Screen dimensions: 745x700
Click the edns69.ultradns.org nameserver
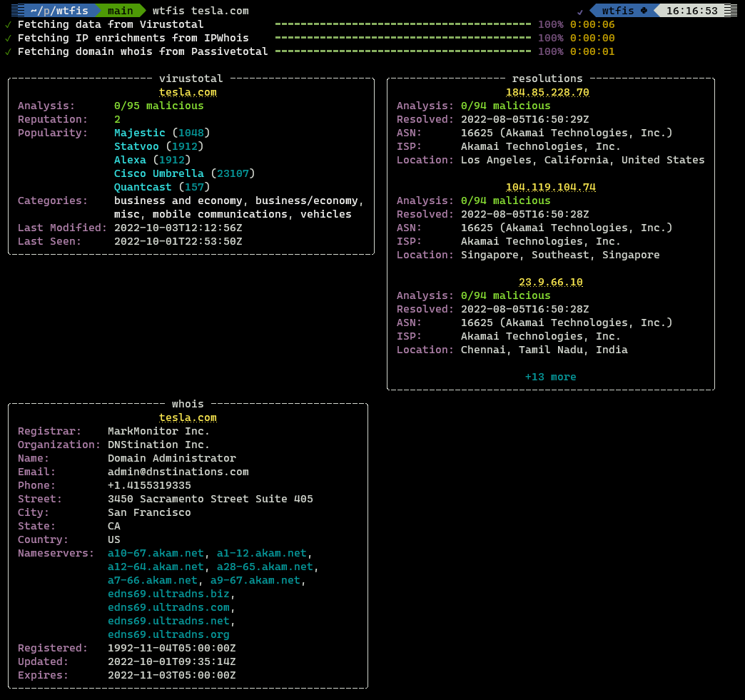point(168,634)
